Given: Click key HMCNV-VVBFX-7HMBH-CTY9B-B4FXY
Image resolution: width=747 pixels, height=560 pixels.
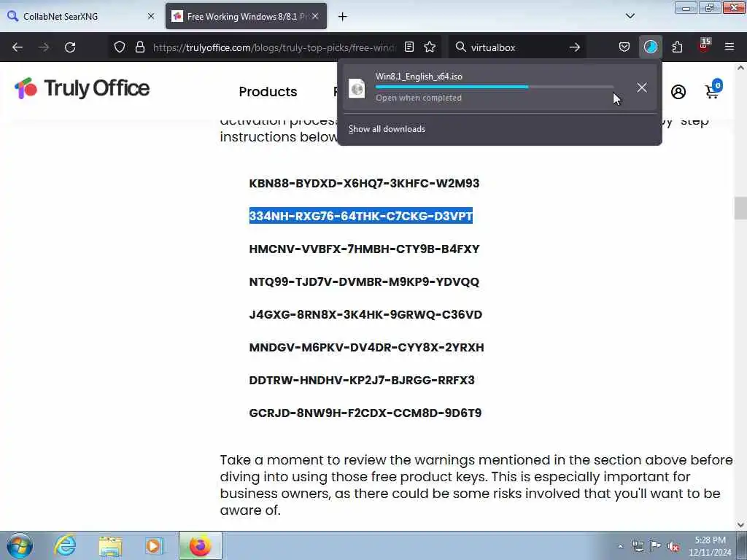Looking at the screenshot, I should coord(364,249).
